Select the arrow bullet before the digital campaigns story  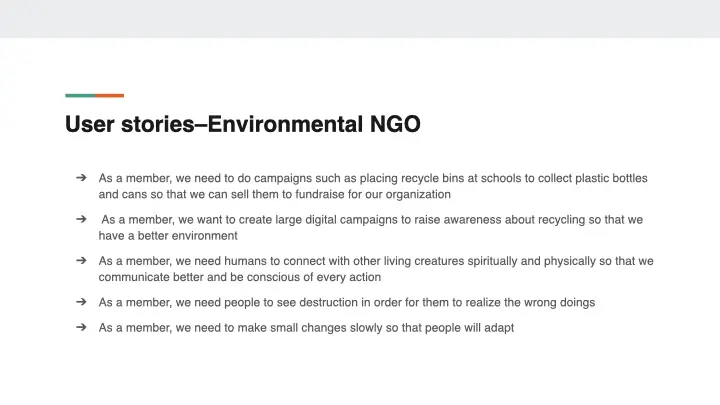click(x=80, y=219)
